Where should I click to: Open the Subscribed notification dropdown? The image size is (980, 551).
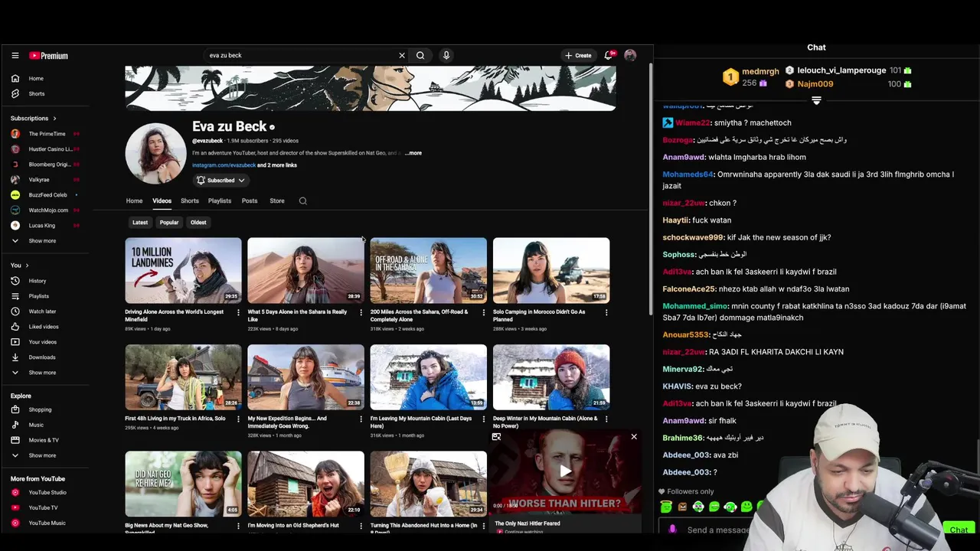coord(220,181)
